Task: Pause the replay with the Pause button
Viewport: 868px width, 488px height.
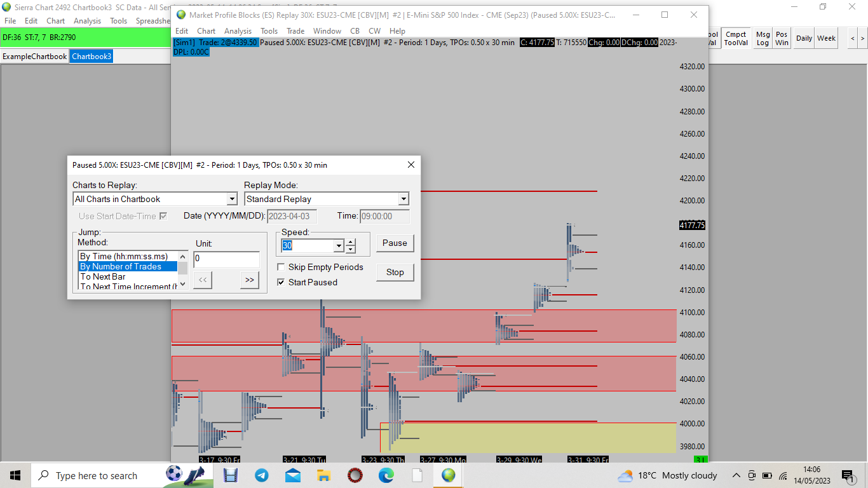Action: (395, 243)
